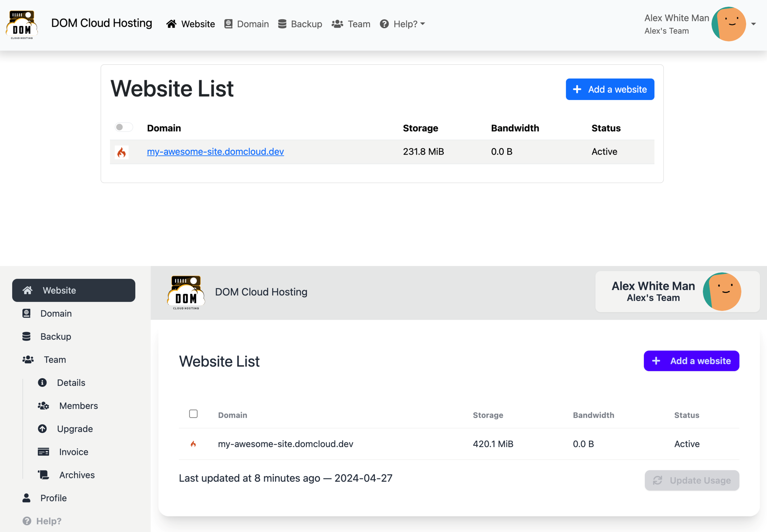Click the blue Add a website button
Screen dimensions: 767x532
point(609,89)
